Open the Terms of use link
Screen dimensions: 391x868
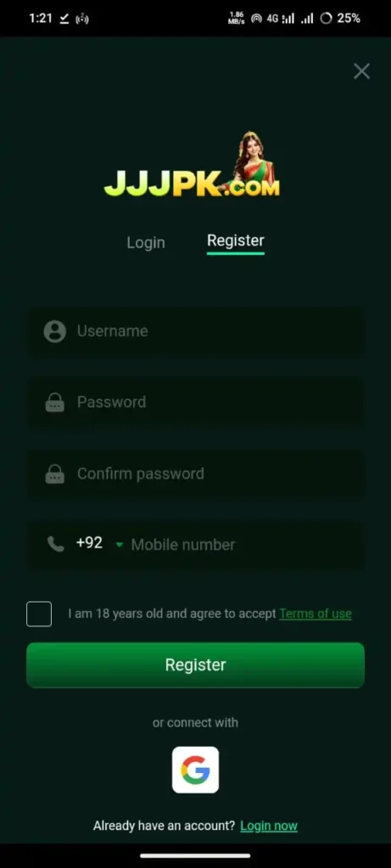point(316,614)
